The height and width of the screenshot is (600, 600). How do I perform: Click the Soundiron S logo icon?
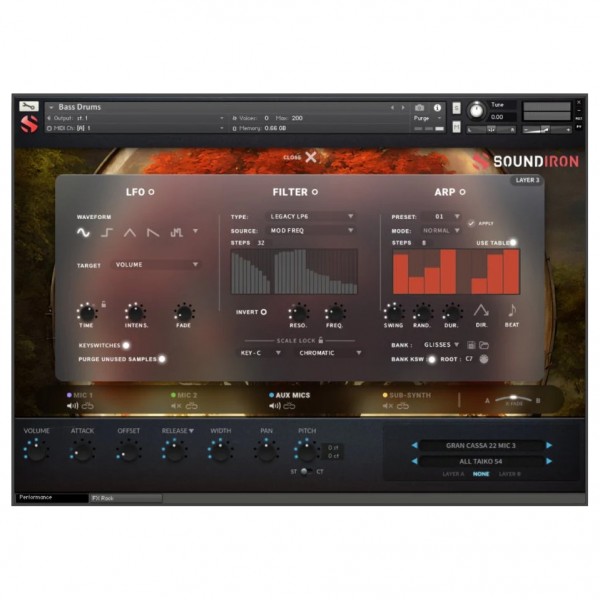tap(29, 124)
